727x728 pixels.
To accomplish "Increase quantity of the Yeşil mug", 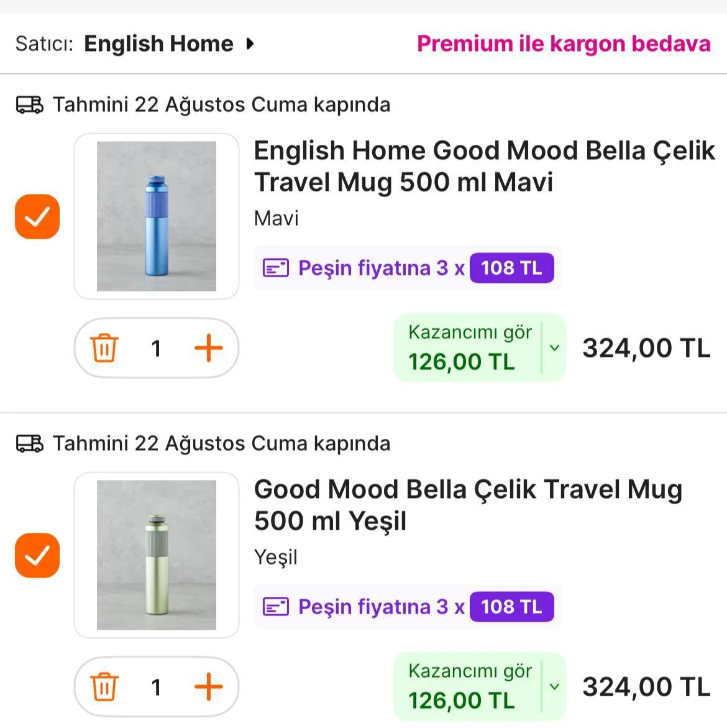I will tap(209, 687).
